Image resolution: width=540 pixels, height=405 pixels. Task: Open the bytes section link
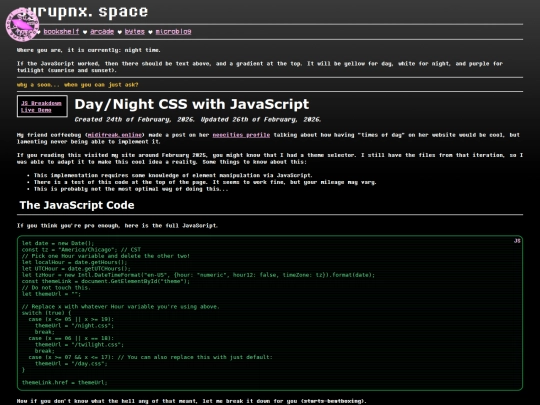[135, 32]
